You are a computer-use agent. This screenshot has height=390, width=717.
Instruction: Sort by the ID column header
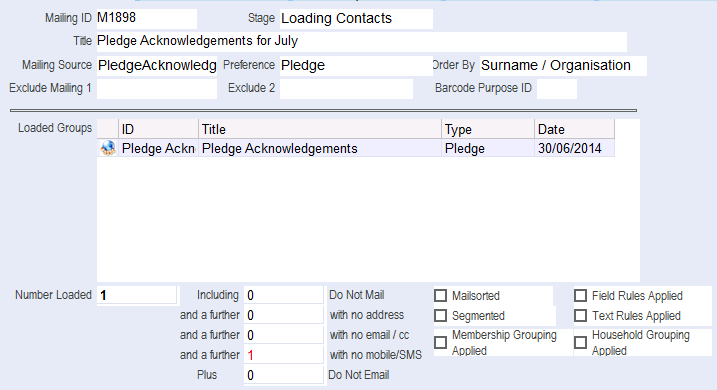[x=158, y=129]
